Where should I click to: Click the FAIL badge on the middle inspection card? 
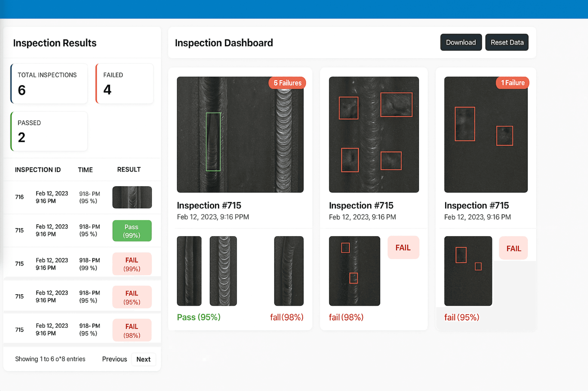tap(403, 248)
